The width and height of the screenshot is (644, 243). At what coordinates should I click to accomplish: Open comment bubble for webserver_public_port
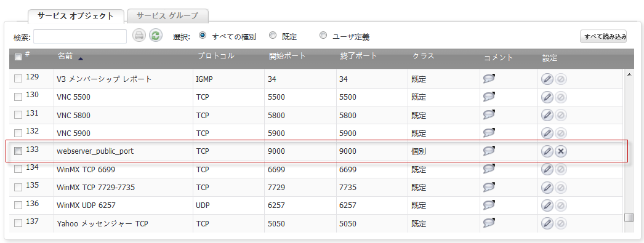(489, 151)
